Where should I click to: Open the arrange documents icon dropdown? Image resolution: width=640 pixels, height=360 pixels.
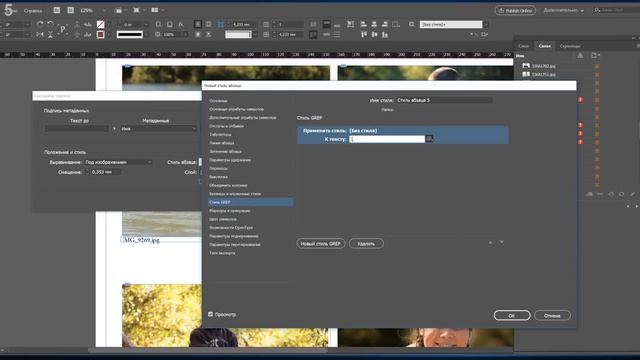point(157,10)
